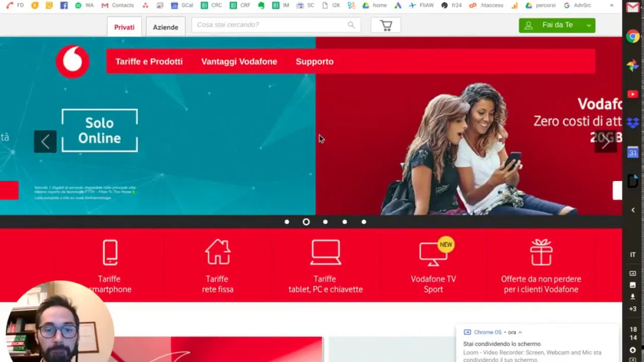Open Tariffe smartphone link
The width and height of the screenshot is (644, 362).
110,284
